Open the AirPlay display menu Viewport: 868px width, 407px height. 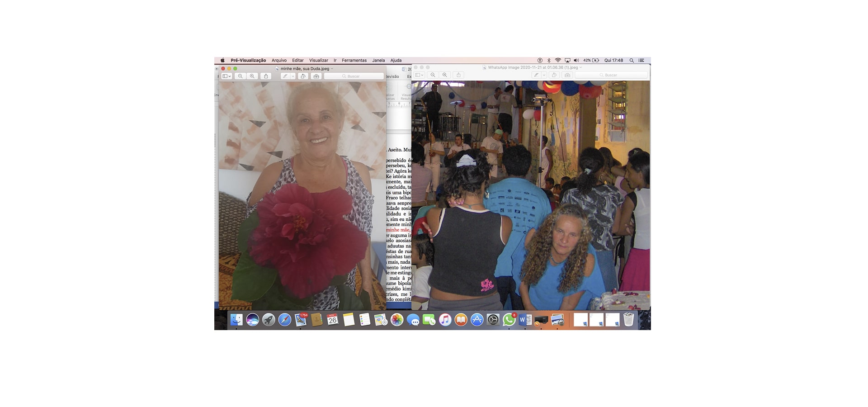click(567, 60)
